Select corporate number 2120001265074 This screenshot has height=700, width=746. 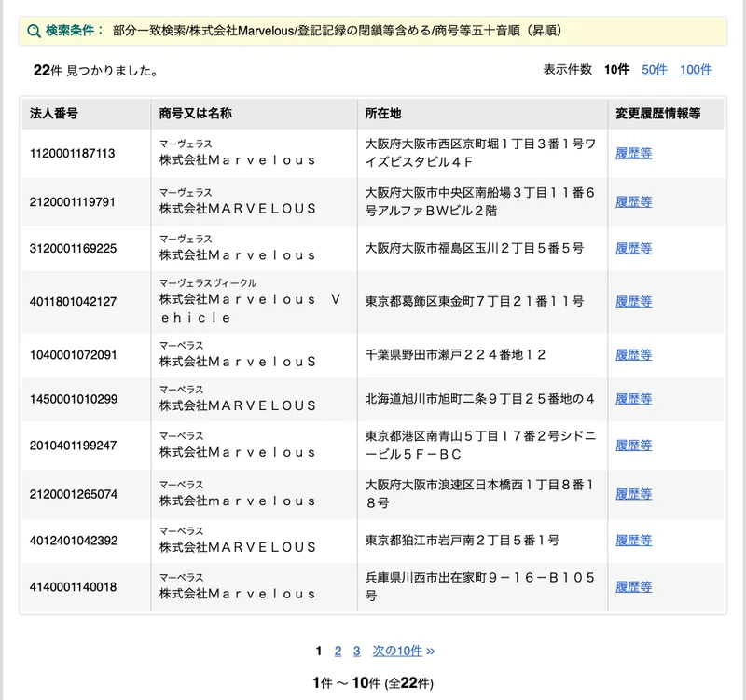(x=74, y=495)
